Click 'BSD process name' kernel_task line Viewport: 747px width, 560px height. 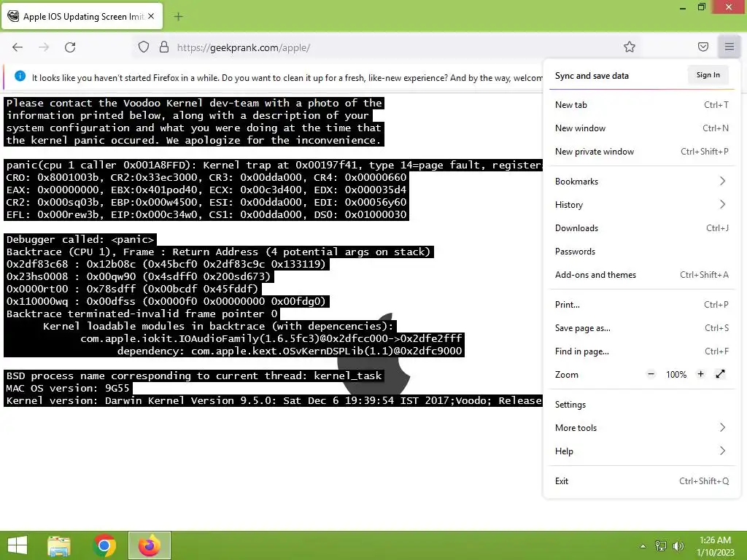click(x=194, y=376)
